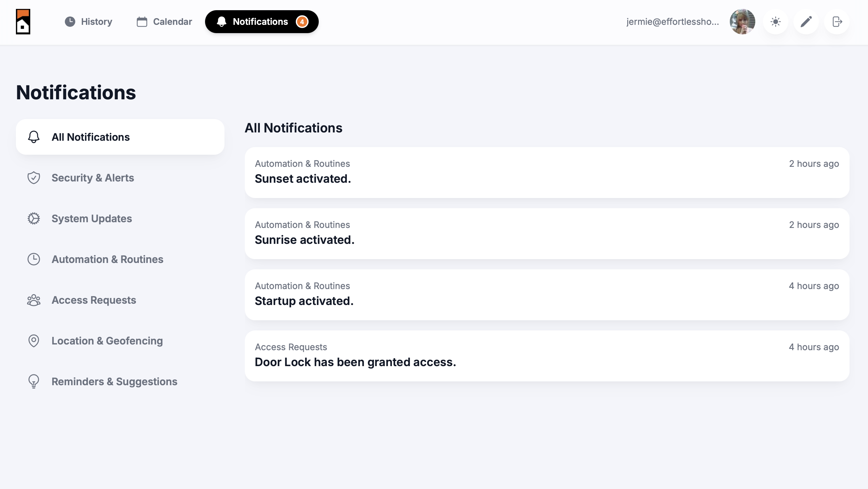Toggle the light/dark theme sun icon
The width and height of the screenshot is (868, 489).
[776, 22]
